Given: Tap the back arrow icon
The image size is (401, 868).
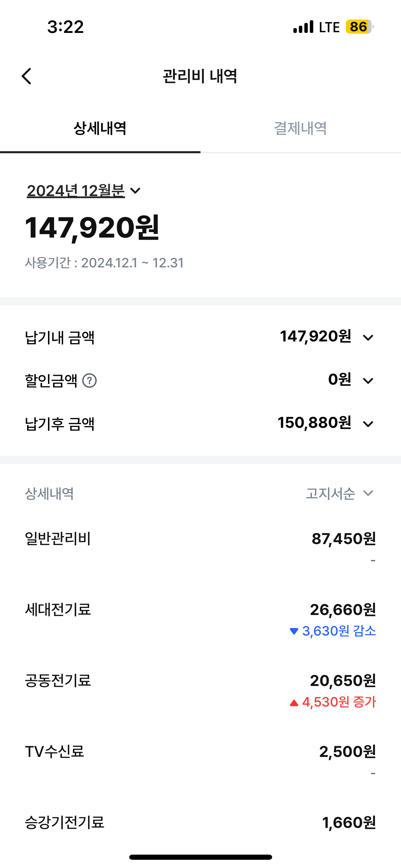Looking at the screenshot, I should pos(27,76).
